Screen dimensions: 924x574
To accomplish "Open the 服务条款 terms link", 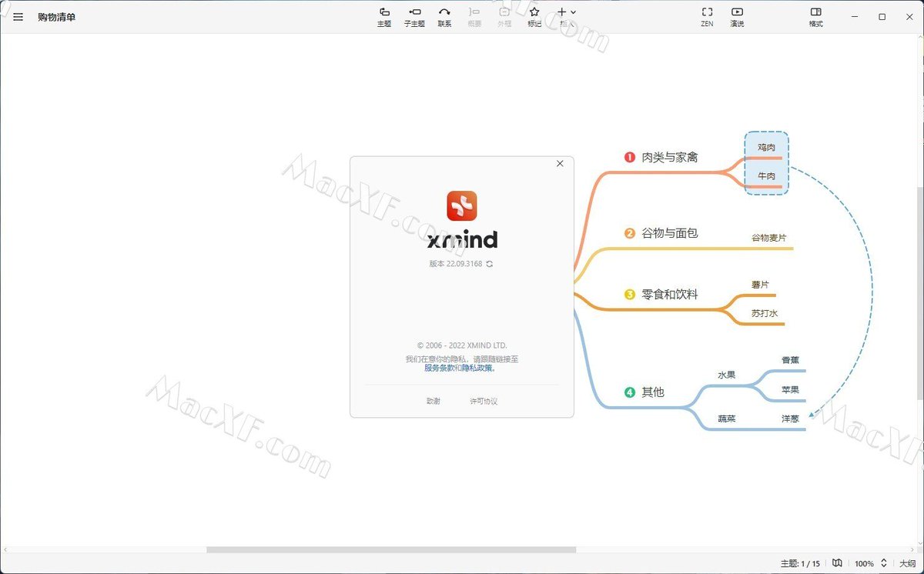I will point(439,368).
